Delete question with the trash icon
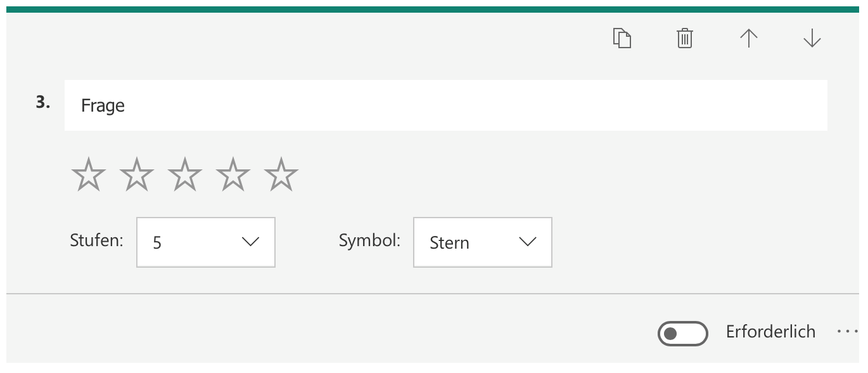The image size is (868, 373). 684,39
